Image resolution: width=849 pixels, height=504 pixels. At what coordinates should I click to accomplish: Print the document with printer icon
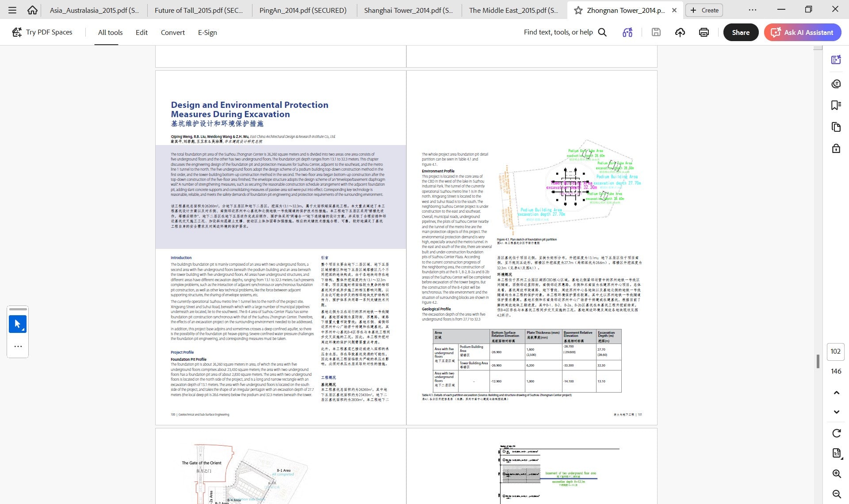pos(704,32)
